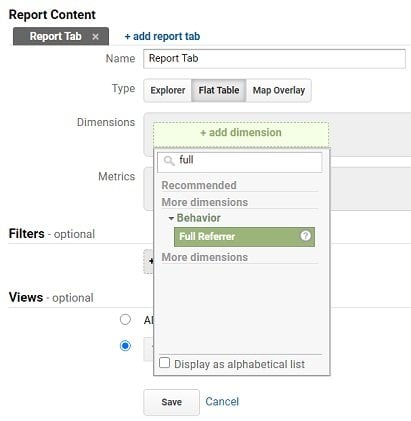The height and width of the screenshot is (421, 411).
Task: Switch to the Report Tab tab
Action: (x=56, y=36)
